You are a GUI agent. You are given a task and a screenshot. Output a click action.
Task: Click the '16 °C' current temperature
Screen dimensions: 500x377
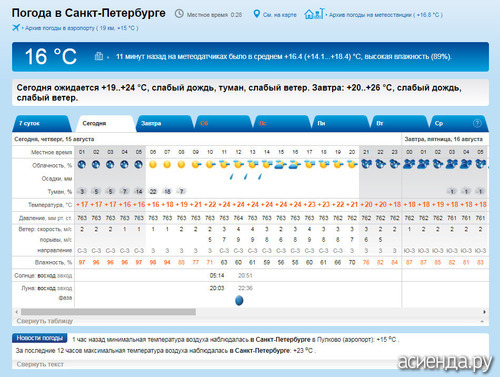[51, 56]
